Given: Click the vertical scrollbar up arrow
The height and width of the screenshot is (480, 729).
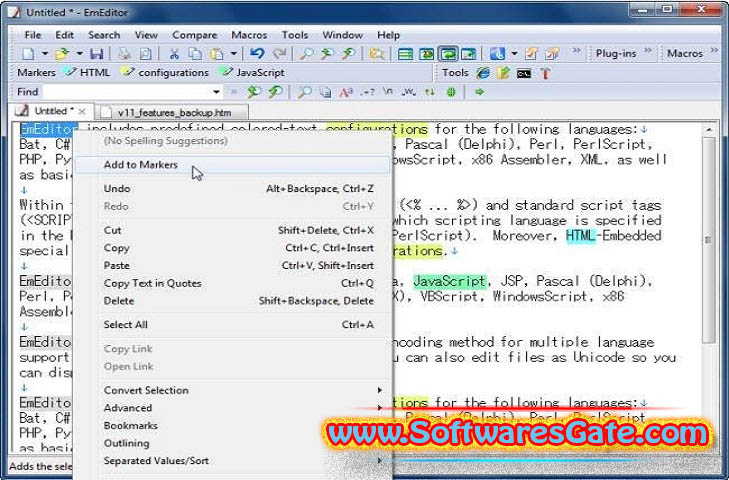Looking at the screenshot, I should 709,130.
